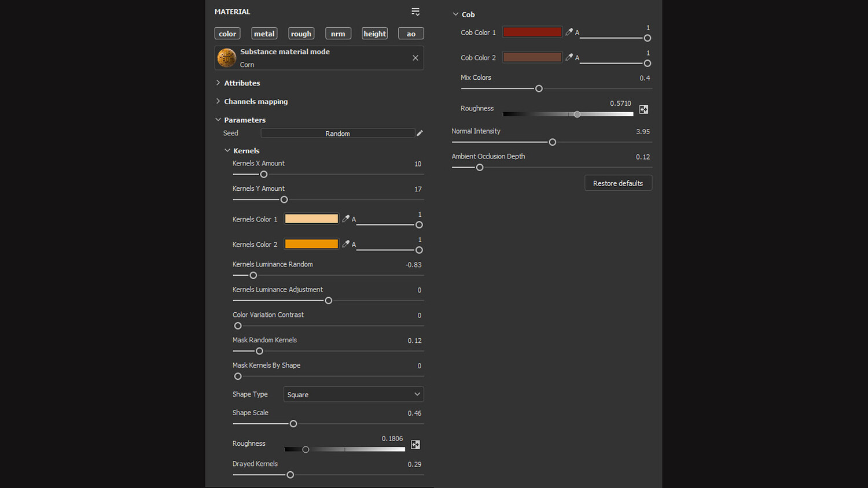Click the pencil icon next to Seed
This screenshot has height=488, width=868.
(x=420, y=133)
